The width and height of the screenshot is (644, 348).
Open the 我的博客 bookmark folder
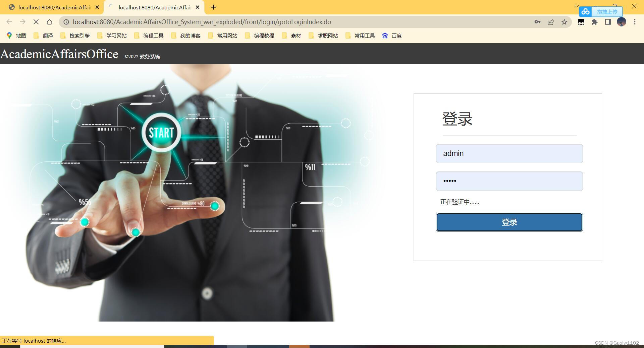point(185,36)
